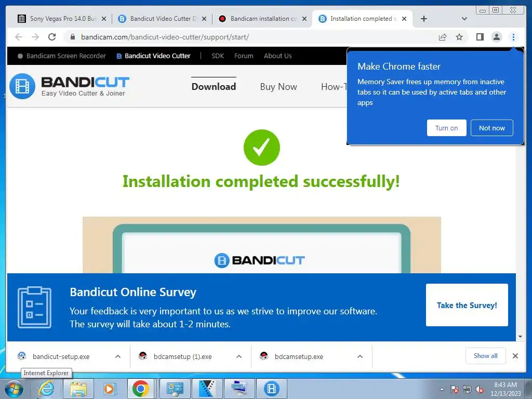Open the tab search dropdown arrow

(464, 19)
